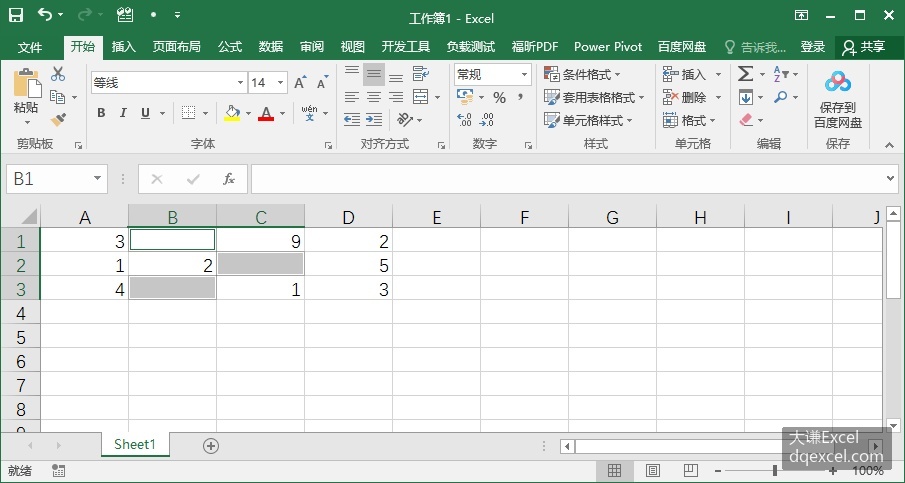Increase font size with the large A icon
Screen dimensions: 905x483
[x=300, y=83]
